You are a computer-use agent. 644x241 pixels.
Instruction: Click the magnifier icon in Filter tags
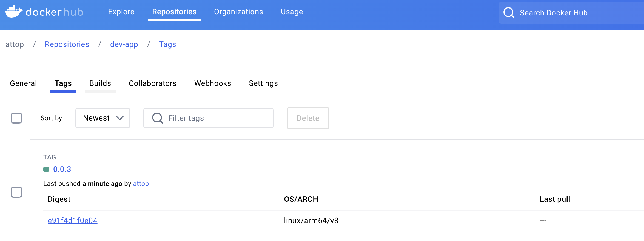158,118
